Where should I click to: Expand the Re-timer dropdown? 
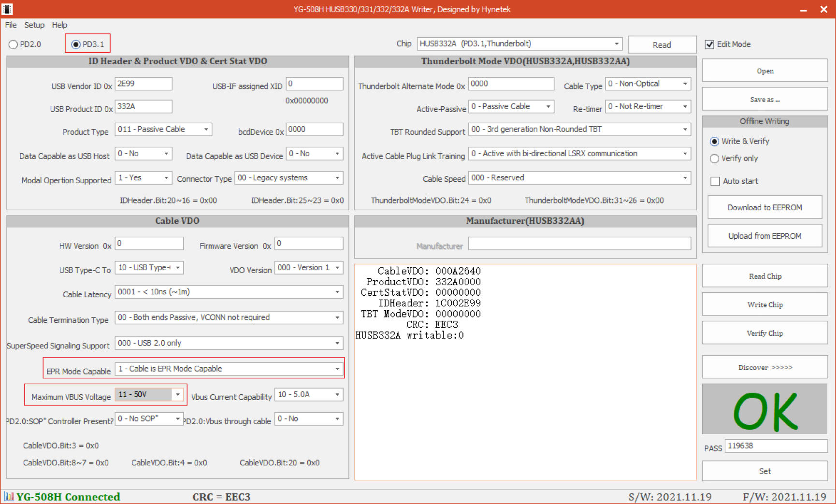[x=685, y=106]
